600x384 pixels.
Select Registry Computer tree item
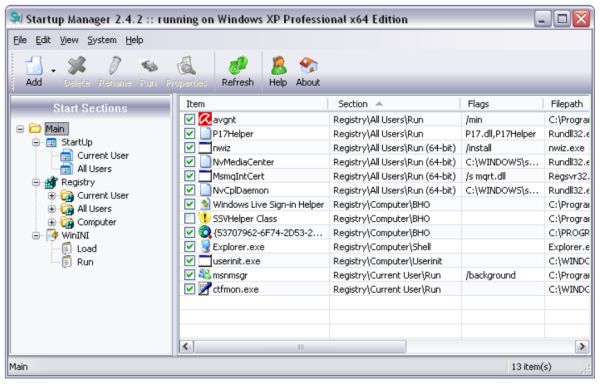(96, 222)
